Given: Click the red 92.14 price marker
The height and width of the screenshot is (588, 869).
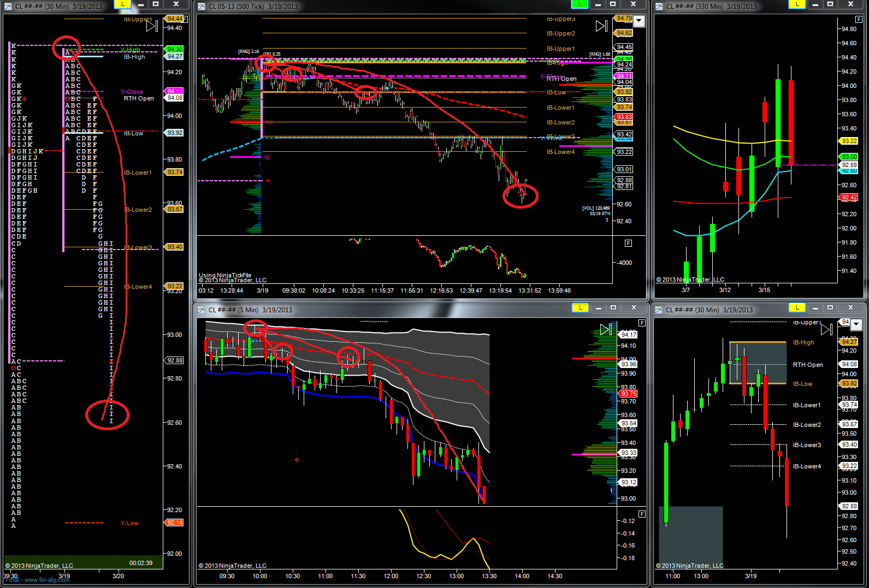Looking at the screenshot, I should click(x=174, y=522).
